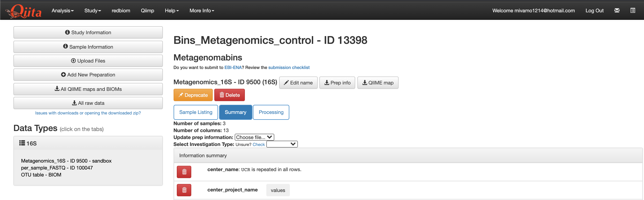Open the submission checklist link
The height and width of the screenshot is (200, 644).
(x=289, y=67)
